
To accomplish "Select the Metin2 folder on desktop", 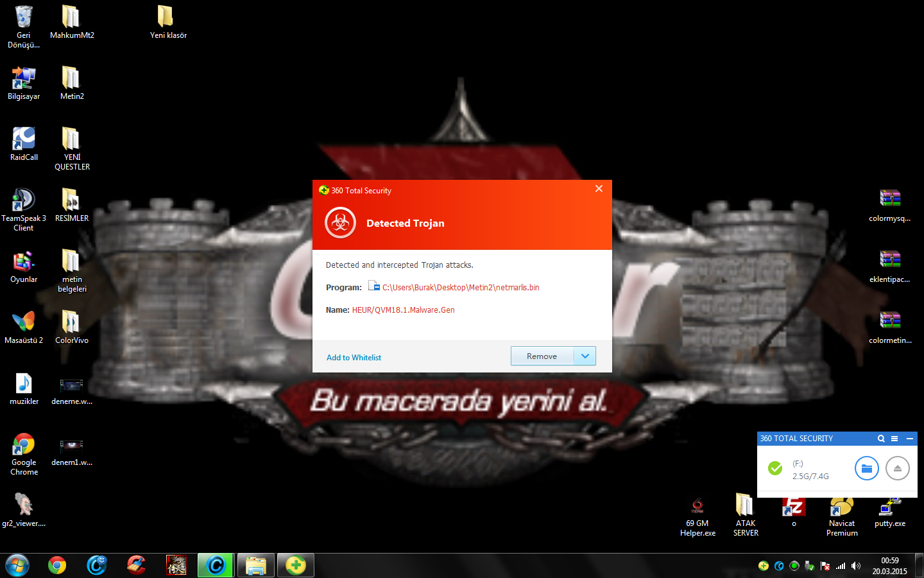I will (72, 83).
